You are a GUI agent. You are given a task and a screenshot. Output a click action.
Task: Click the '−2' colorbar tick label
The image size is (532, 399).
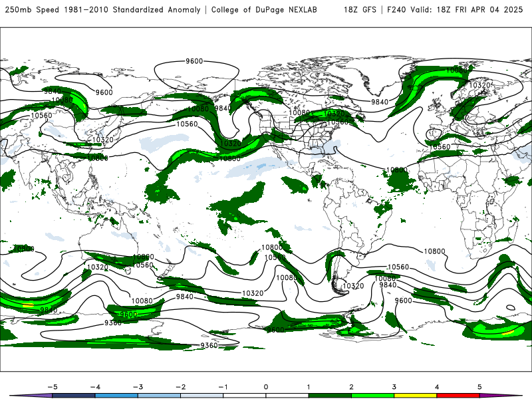(180, 387)
